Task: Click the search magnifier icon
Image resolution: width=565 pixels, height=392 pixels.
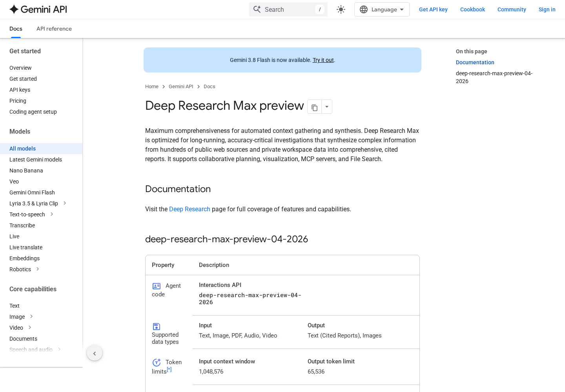Action: 257,9
